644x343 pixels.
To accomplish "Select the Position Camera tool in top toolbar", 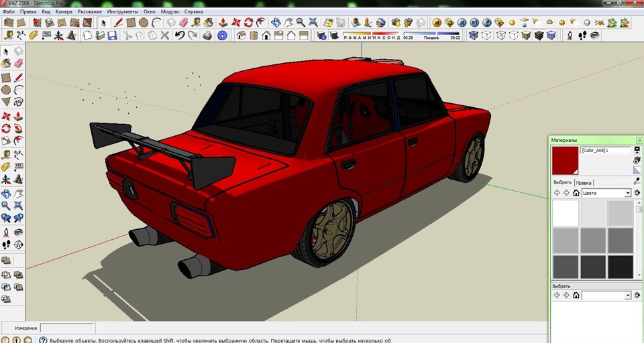I will 570,36.
